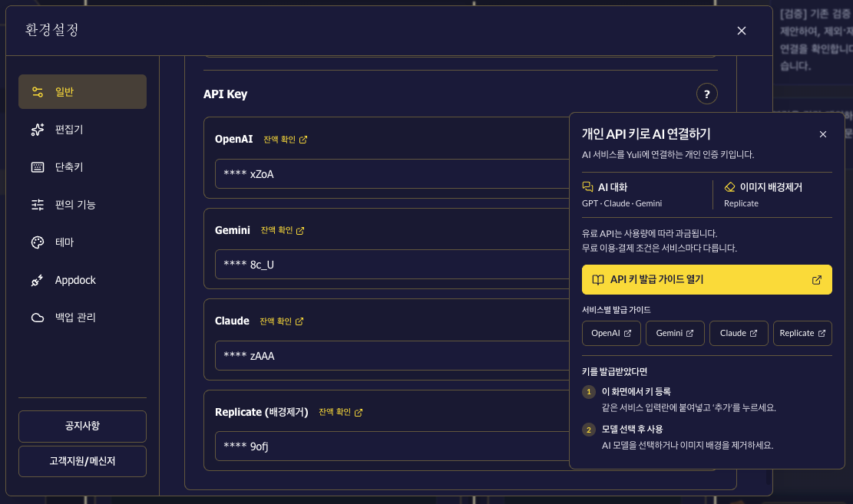Open the API 키 발급 가이드 열기 button
This screenshot has height=504, width=853.
[x=706, y=279]
